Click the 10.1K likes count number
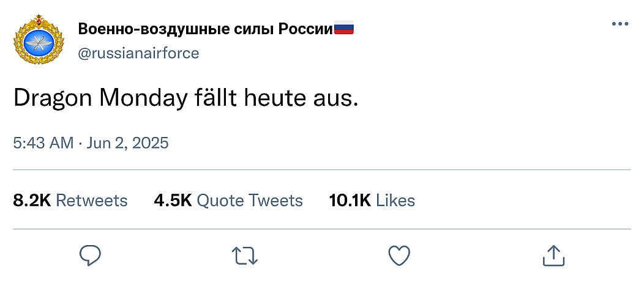 tap(350, 200)
